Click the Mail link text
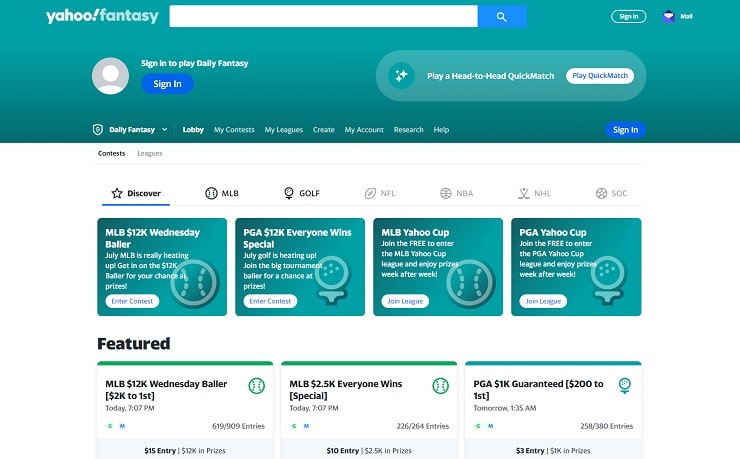 click(686, 17)
